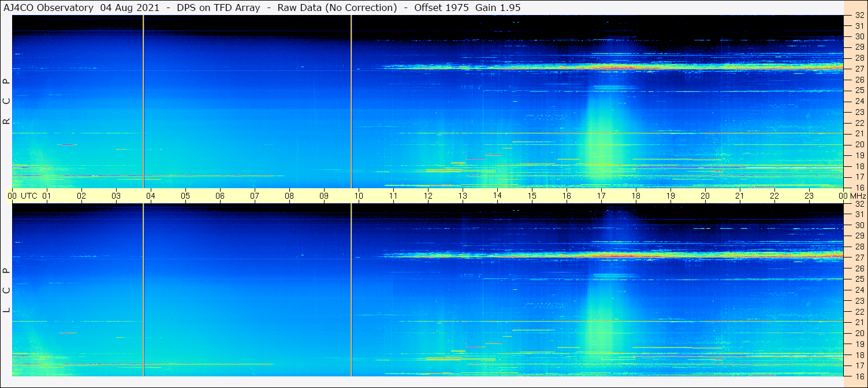Select the 23 hour tick on time axis
The width and height of the screenshot is (868, 388).
click(x=809, y=196)
